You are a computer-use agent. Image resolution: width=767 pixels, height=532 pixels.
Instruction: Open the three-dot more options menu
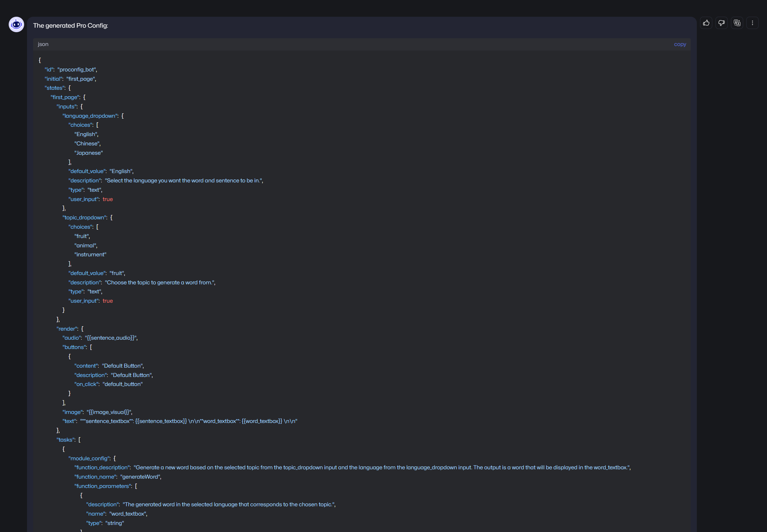pos(752,23)
